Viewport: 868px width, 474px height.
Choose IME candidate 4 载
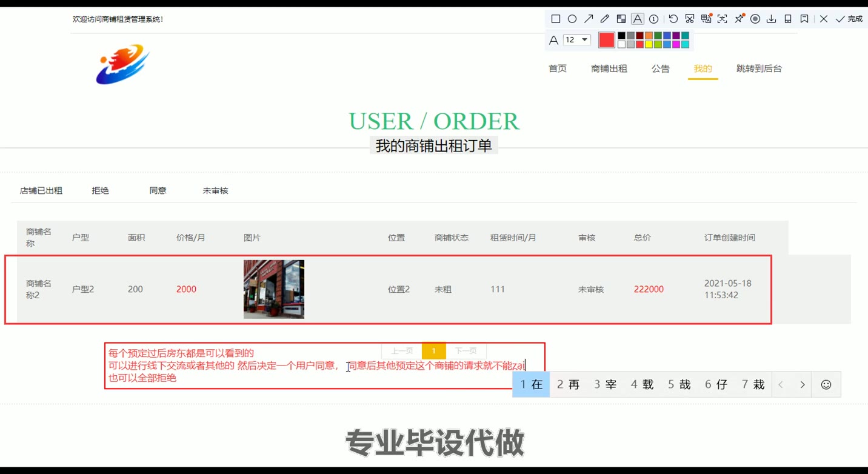[642, 384]
